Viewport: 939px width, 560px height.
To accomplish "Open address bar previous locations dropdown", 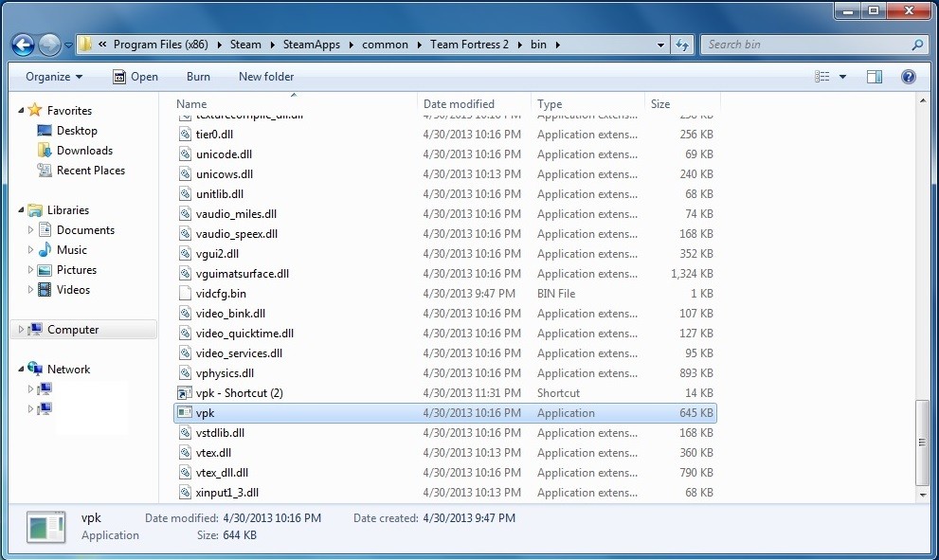I will (660, 45).
